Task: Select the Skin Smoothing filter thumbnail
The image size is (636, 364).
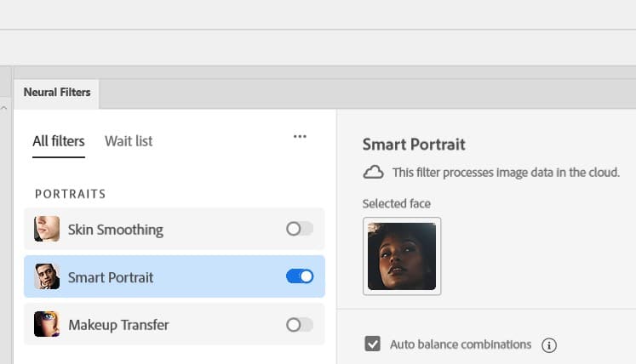Action: click(x=47, y=229)
